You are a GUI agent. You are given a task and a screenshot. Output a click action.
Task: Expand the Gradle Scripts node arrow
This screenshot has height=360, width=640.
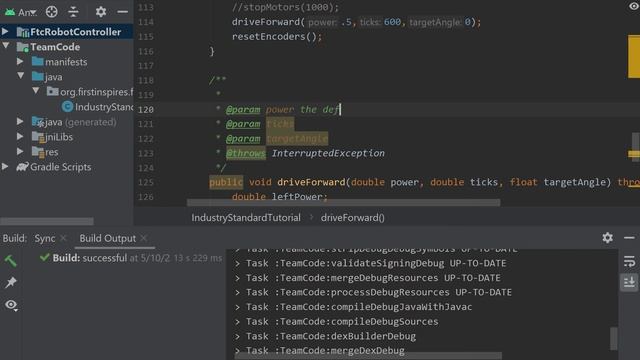[5, 167]
